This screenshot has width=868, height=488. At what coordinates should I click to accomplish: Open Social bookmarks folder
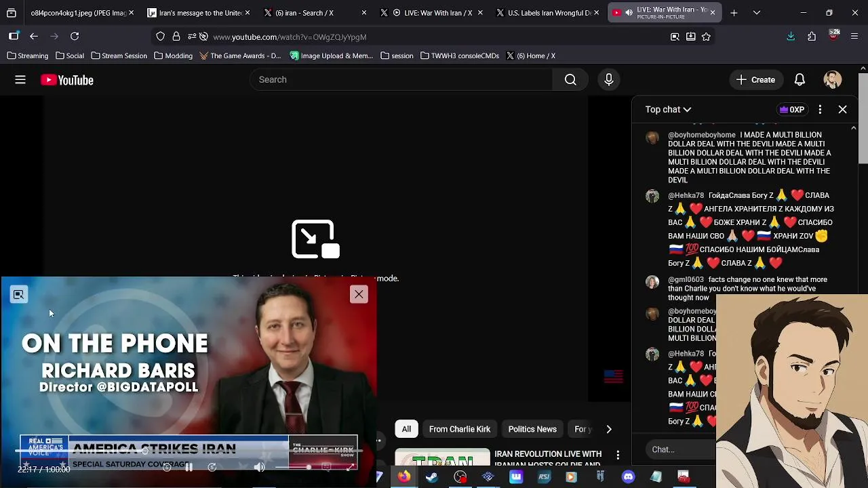(70, 56)
